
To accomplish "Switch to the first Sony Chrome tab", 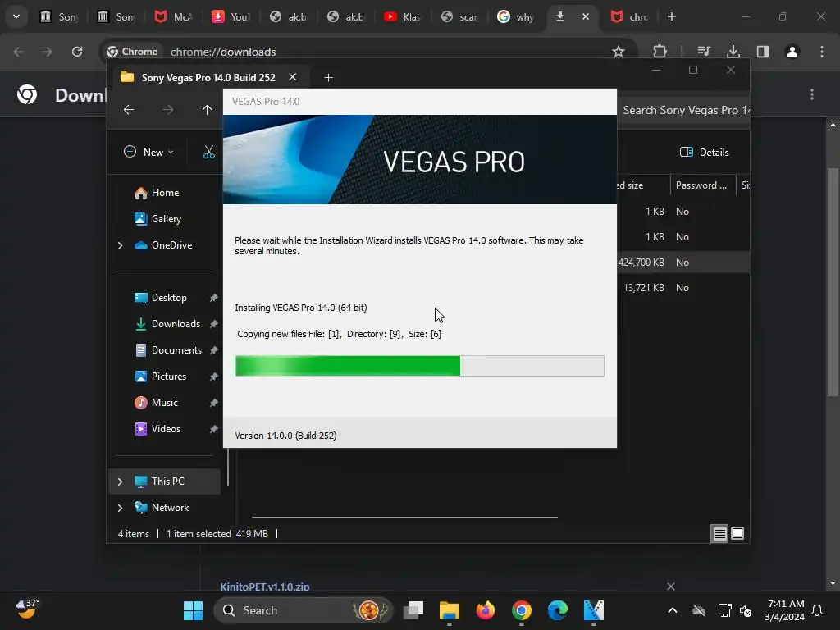I will click(59, 16).
